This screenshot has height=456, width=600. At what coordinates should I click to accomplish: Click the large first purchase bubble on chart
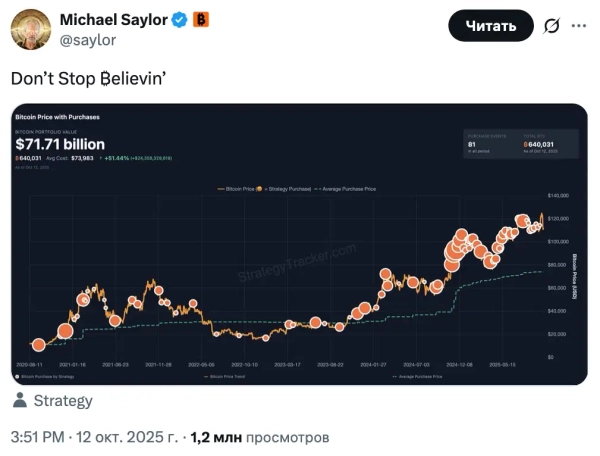tap(66, 331)
